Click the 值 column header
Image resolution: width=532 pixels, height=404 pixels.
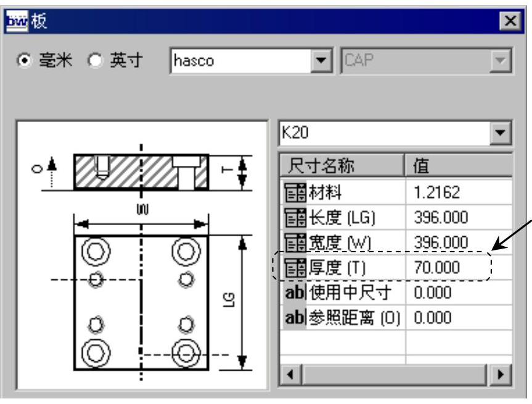[x=459, y=165]
